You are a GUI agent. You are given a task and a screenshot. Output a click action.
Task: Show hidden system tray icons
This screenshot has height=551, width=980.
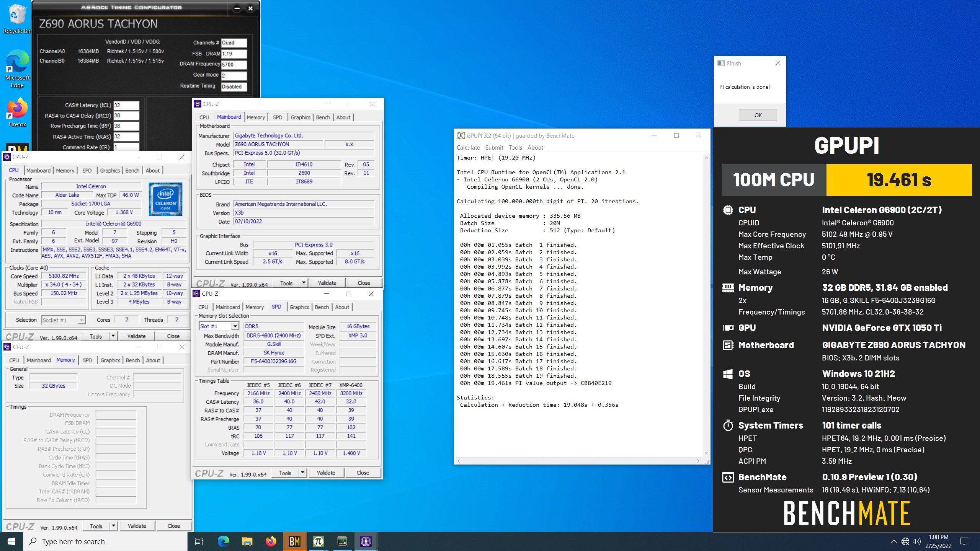(x=893, y=541)
